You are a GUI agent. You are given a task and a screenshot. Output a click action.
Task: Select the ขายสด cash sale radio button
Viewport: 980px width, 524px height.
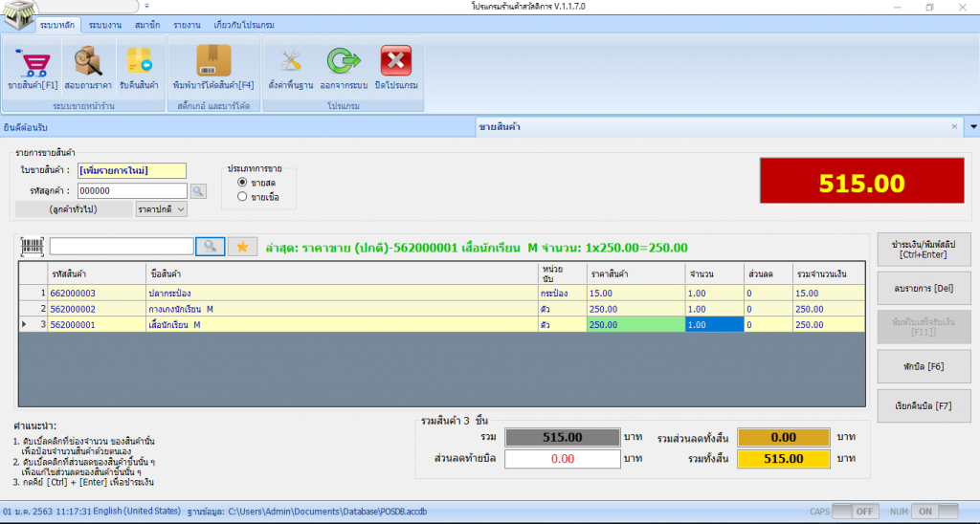(x=242, y=182)
